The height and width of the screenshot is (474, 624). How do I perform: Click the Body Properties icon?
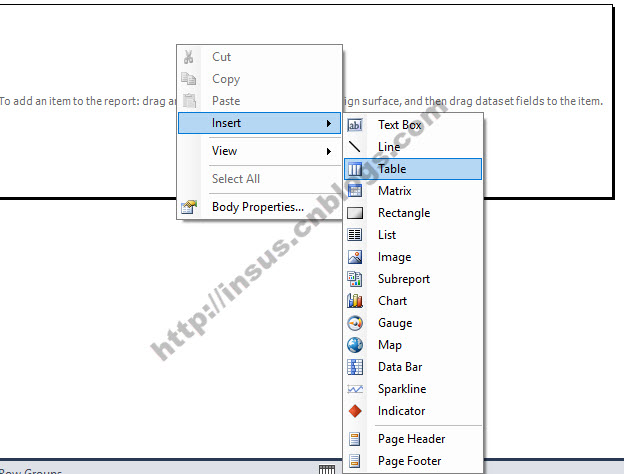tap(189, 207)
